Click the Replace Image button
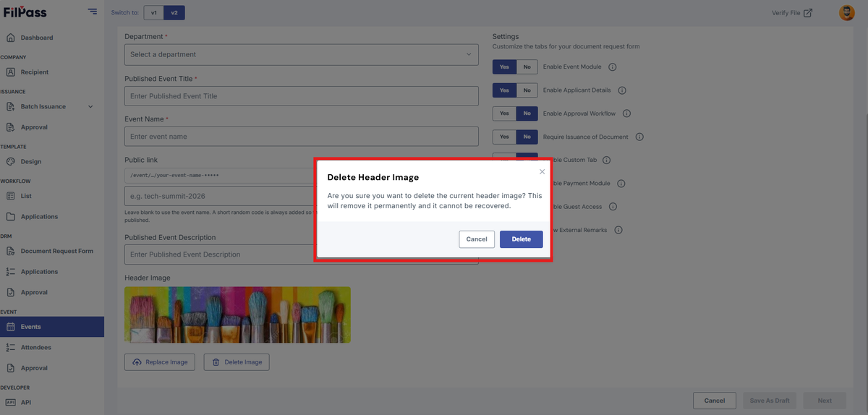 [x=160, y=362]
